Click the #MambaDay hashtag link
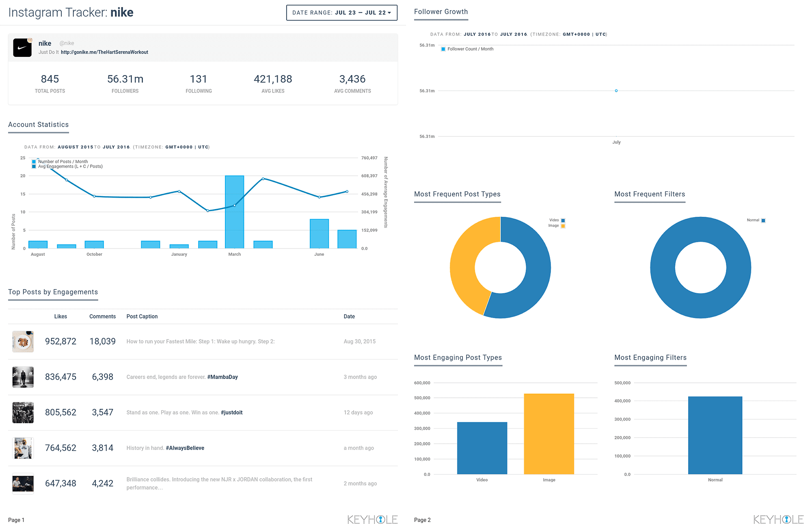812x531 pixels. click(222, 377)
